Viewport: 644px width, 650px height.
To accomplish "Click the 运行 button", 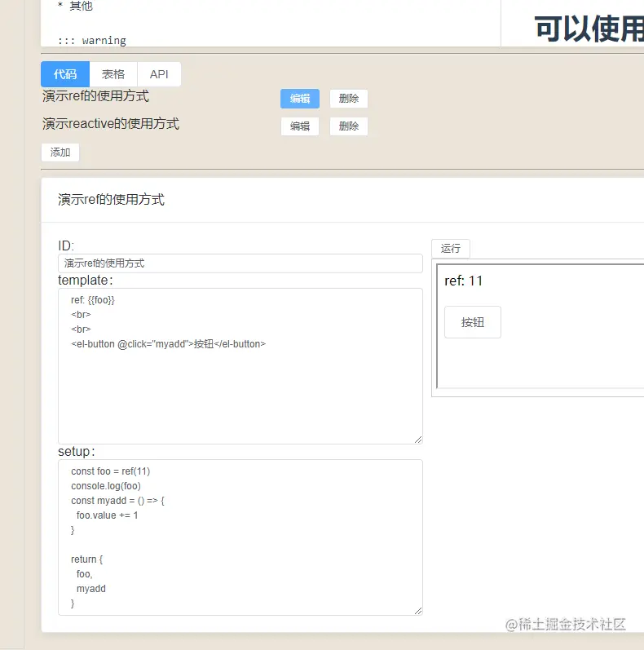I will click(x=451, y=248).
